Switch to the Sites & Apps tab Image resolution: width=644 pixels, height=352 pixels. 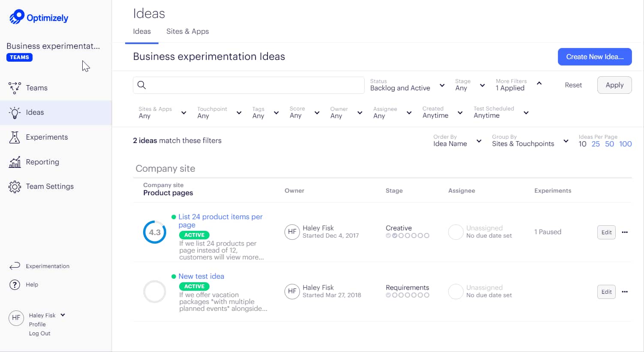coord(187,31)
